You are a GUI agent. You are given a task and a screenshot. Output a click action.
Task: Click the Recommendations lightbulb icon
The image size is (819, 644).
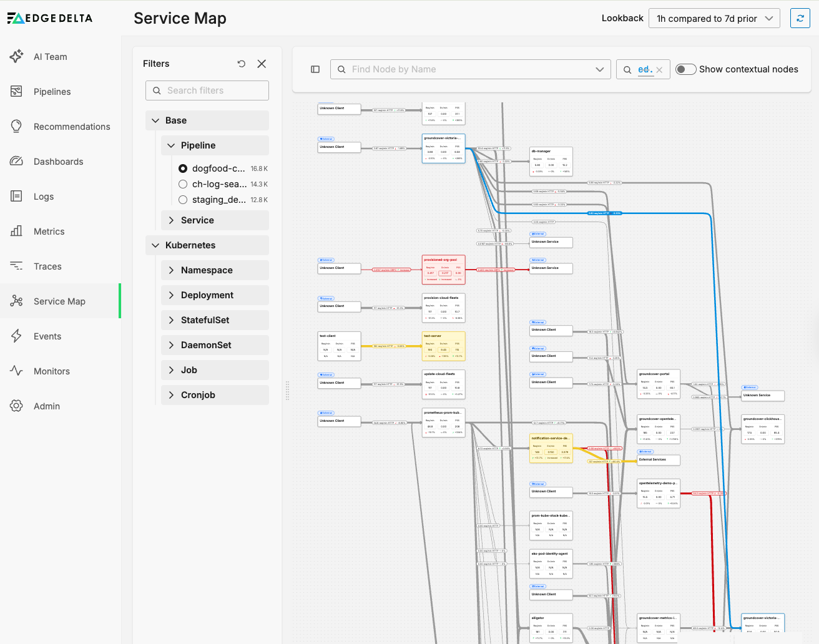pos(16,126)
